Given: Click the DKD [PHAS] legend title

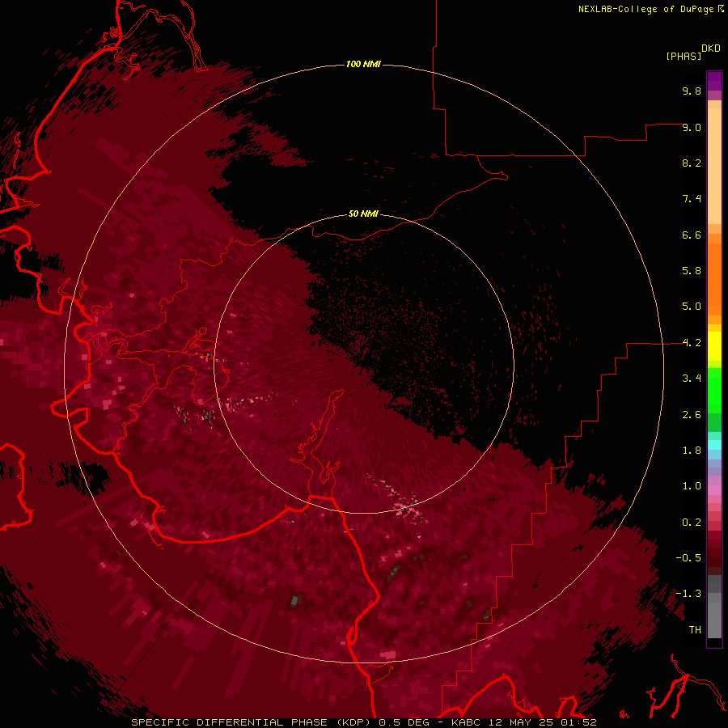Looking at the screenshot, I should click(692, 52).
